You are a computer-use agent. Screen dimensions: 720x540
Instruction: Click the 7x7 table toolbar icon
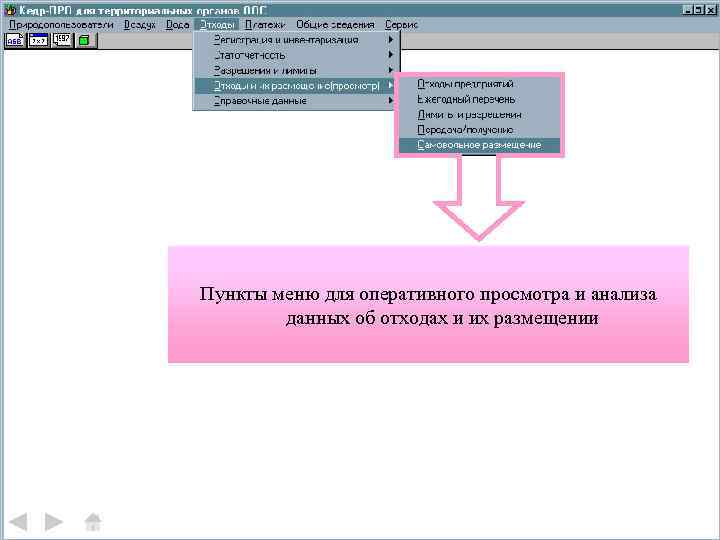click(x=38, y=40)
